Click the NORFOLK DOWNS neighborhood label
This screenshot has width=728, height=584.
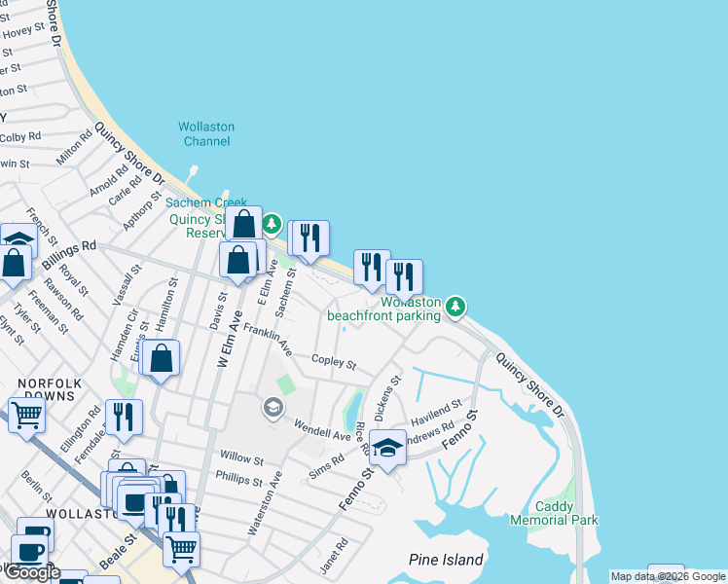pos(50,390)
